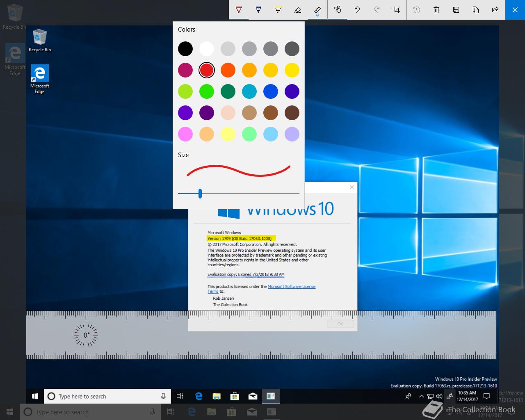
Task: Toggle touch writing with the hand icon
Action: [338, 9]
